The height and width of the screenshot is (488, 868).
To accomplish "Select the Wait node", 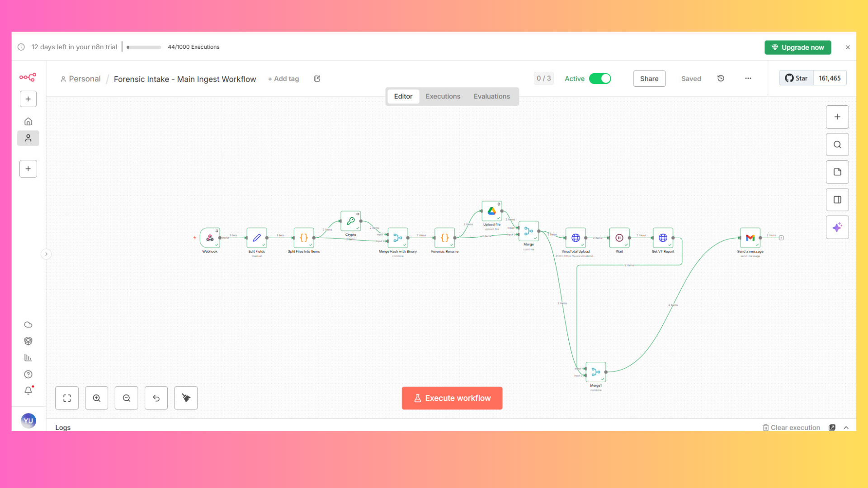I will point(619,238).
